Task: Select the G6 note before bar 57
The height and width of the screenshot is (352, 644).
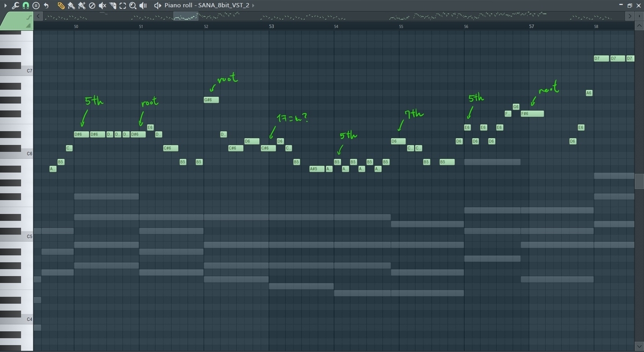Action: [x=516, y=106]
